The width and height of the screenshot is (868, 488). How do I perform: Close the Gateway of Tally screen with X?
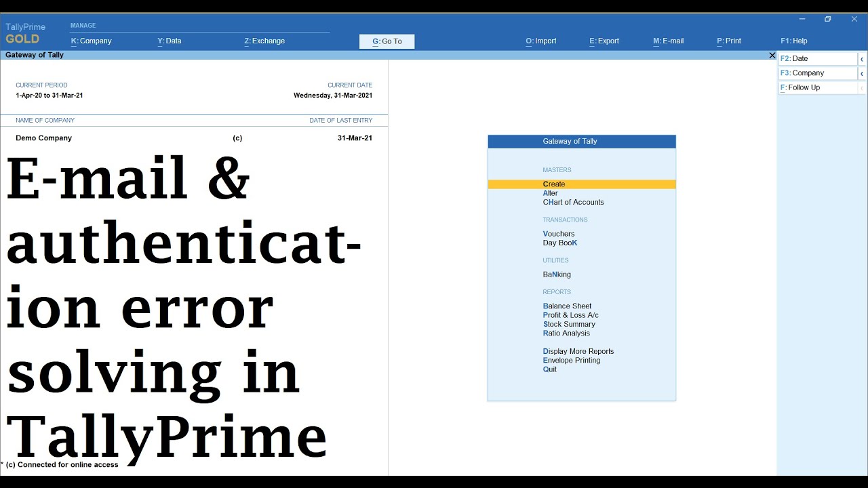click(x=772, y=55)
